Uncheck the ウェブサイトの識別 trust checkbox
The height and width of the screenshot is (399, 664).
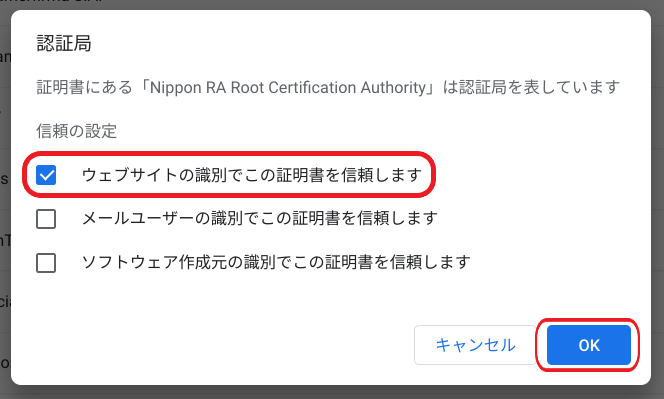pyautogui.click(x=46, y=175)
